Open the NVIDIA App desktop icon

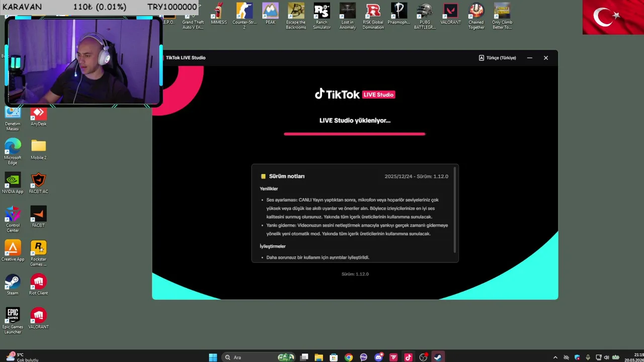click(x=13, y=183)
